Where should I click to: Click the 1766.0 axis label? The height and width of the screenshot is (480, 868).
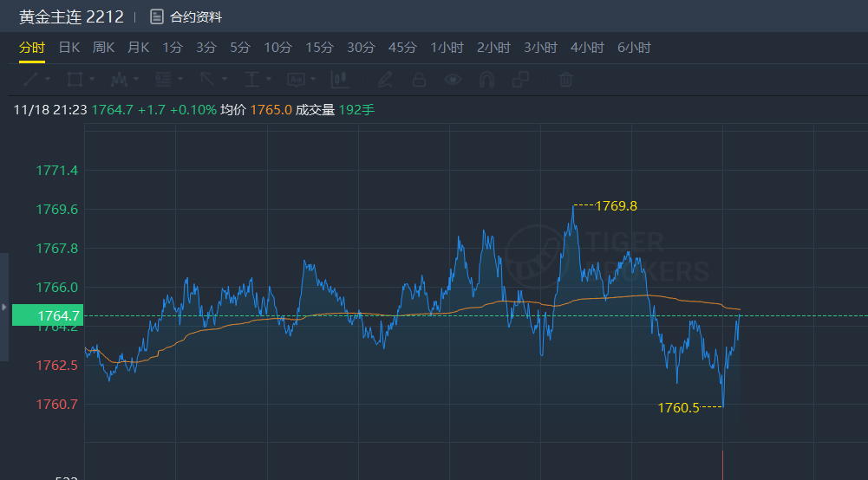click(57, 288)
